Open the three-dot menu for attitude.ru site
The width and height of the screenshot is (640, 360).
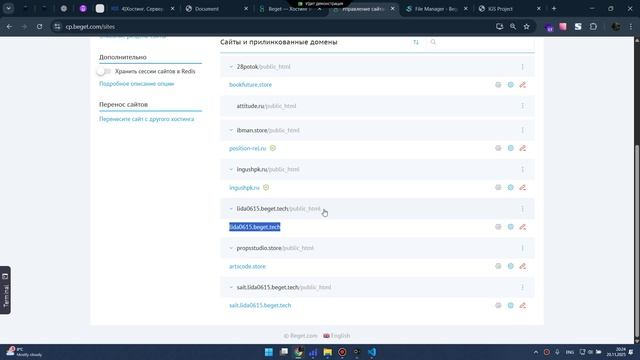(x=522, y=106)
